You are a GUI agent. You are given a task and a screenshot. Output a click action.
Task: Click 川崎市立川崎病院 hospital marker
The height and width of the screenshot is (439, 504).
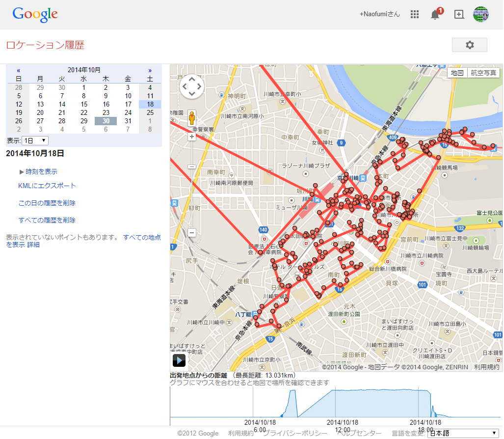(422, 263)
